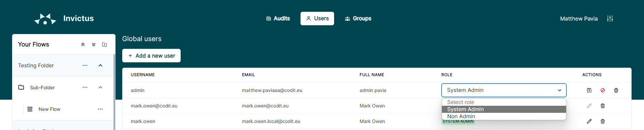Open New Flow in sidebar
The height and width of the screenshot is (130, 644).
coord(49,109)
